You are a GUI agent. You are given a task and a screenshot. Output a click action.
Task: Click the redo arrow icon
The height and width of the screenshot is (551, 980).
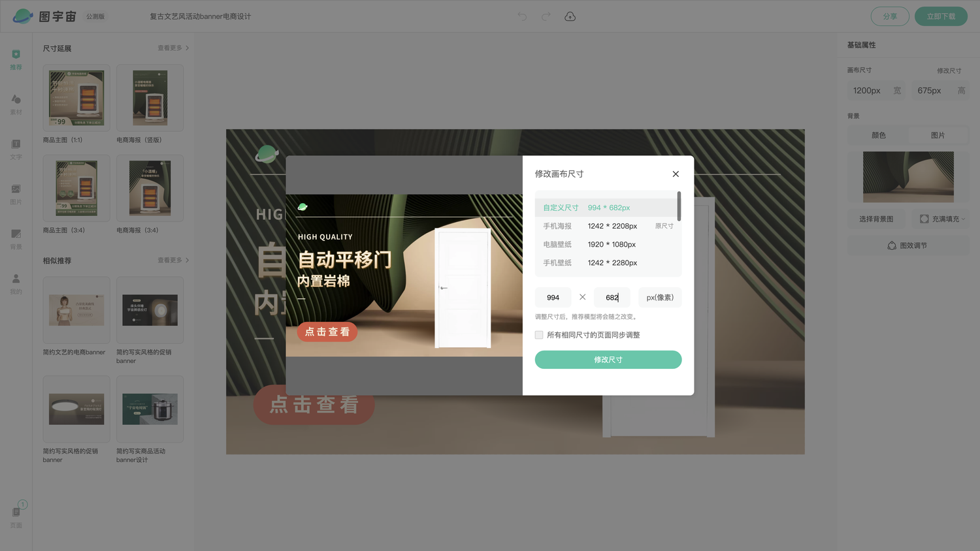pos(546,16)
